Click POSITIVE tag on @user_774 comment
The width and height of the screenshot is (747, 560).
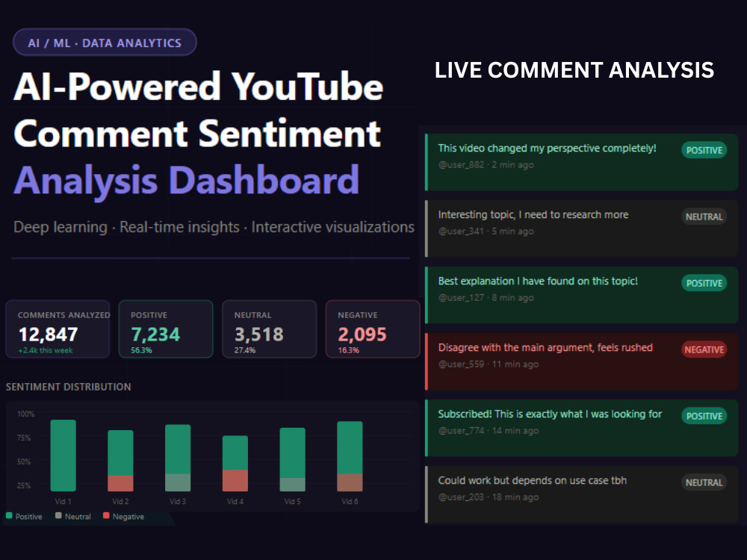pyautogui.click(x=704, y=416)
